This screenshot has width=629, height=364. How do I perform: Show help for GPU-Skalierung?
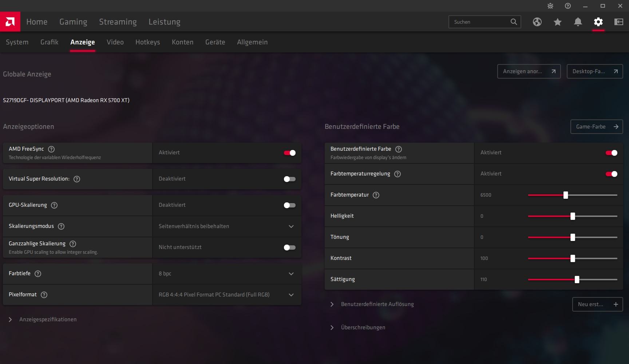54,205
